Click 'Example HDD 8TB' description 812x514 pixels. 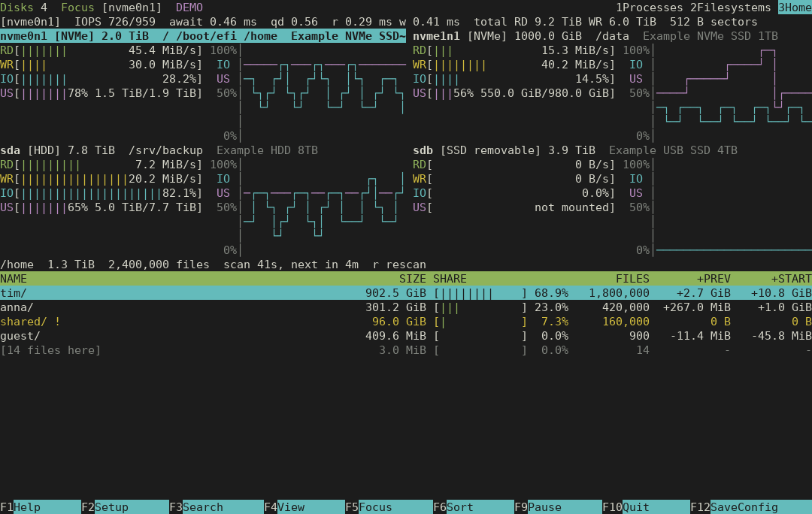coord(267,150)
